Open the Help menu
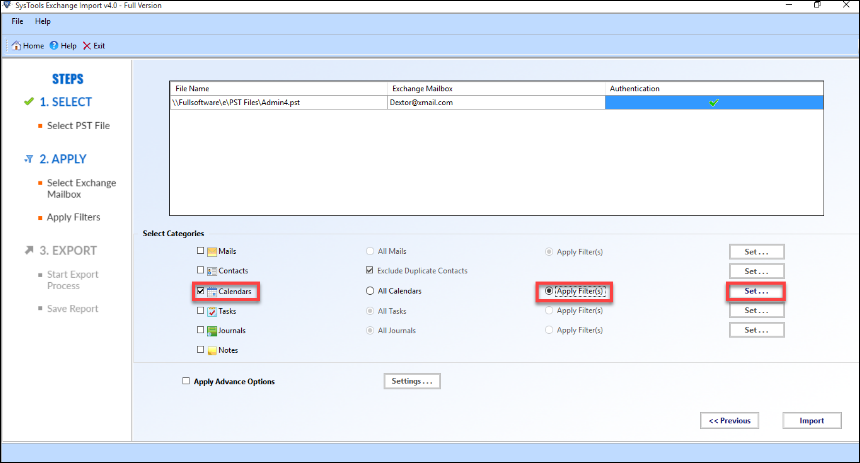 point(43,21)
